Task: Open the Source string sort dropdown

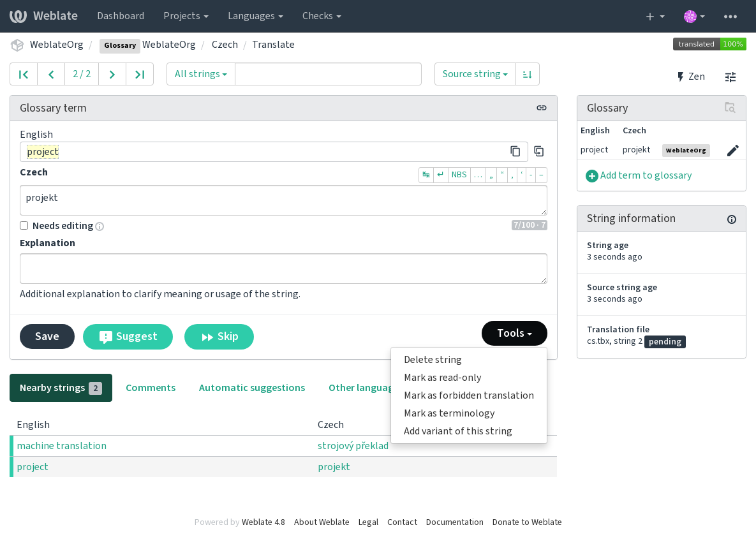Action: tap(475, 74)
